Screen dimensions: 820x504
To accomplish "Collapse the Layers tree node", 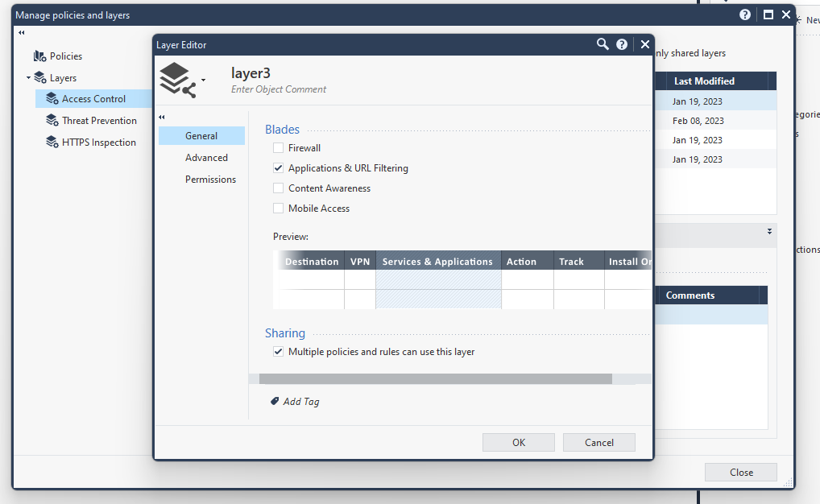I will tap(28, 78).
